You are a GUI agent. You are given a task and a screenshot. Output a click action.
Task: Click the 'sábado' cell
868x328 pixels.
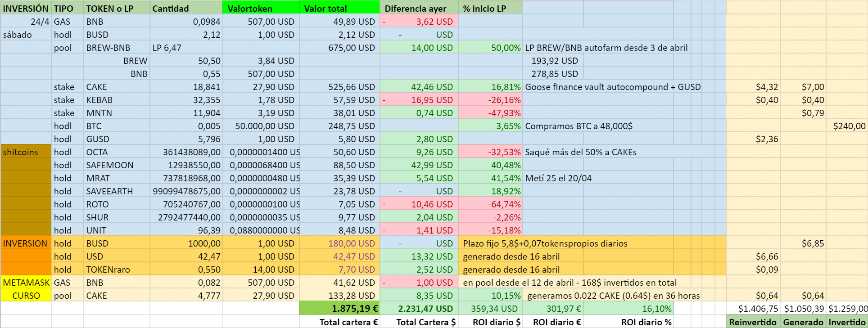click(x=26, y=34)
